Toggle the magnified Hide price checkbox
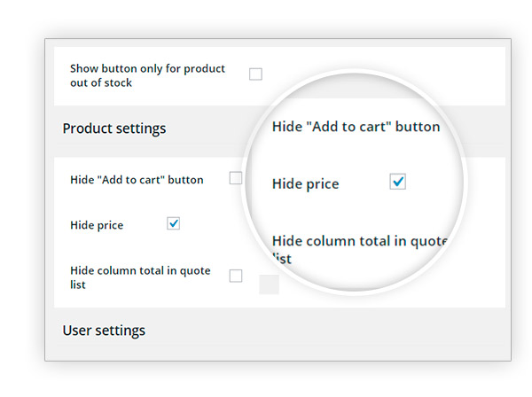 397,182
